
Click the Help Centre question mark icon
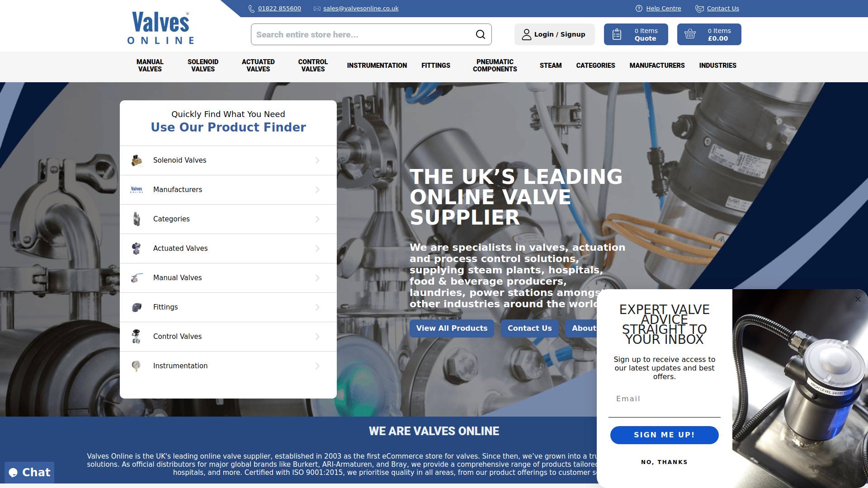point(639,9)
